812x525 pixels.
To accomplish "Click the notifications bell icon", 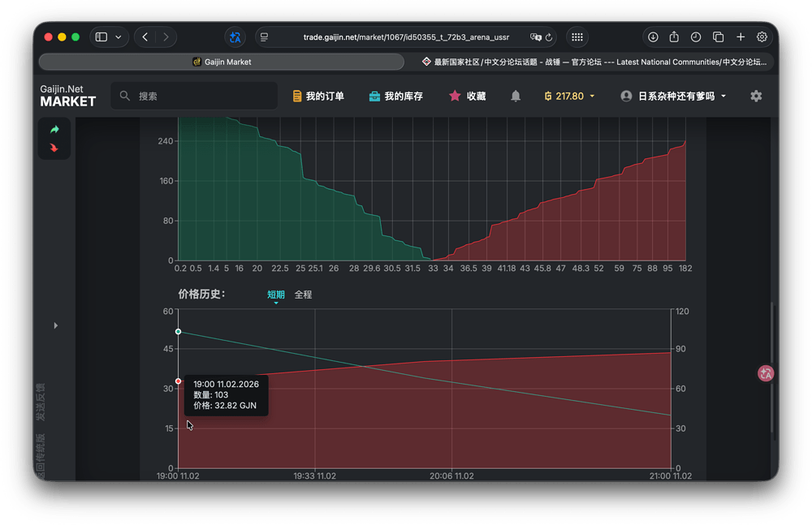I will click(516, 96).
